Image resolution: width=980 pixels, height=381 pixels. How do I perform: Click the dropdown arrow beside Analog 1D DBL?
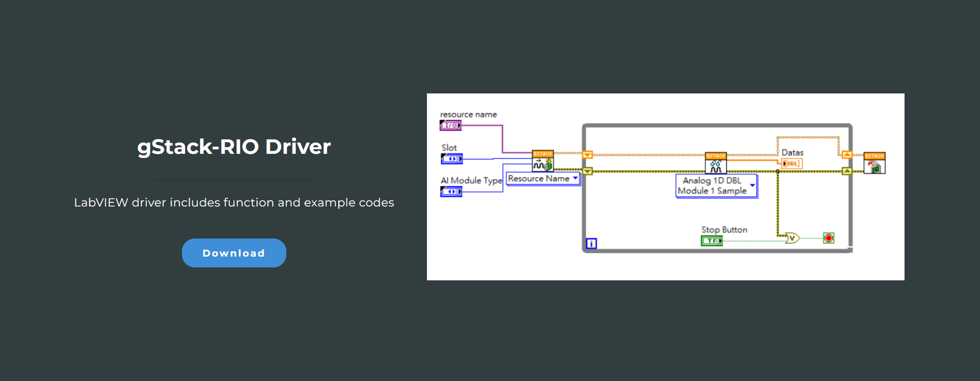tap(753, 185)
